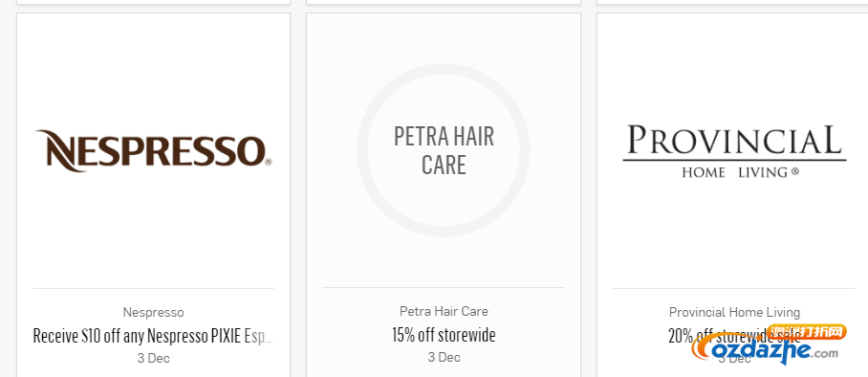Click the registered trademark symbol beside Nespresso logo
Screen dimensions: 868x377
click(x=269, y=163)
